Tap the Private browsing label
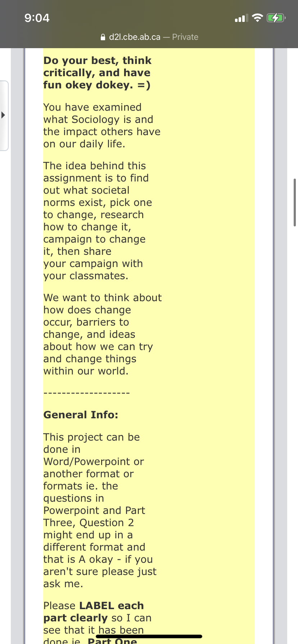Screen dimensions: 298x644 coord(185,37)
